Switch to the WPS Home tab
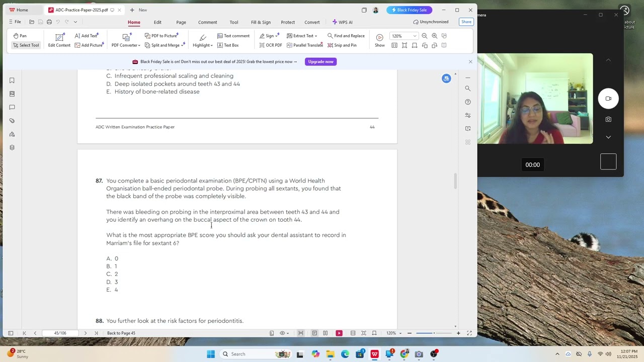Screen dimensions: 644x362 [x=19, y=10]
